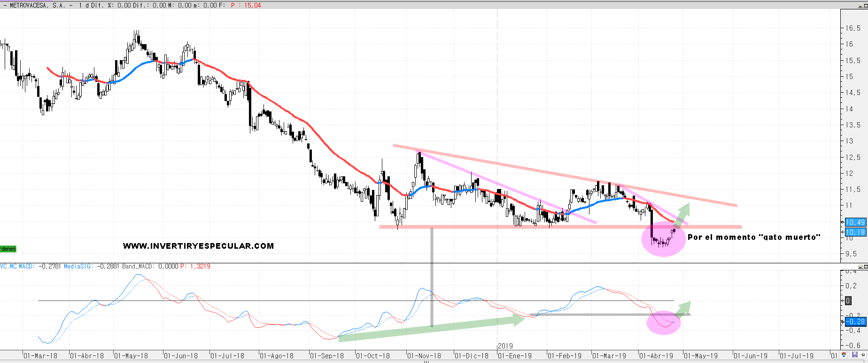Click the green Ordenes tag on left edge

pos(8,249)
